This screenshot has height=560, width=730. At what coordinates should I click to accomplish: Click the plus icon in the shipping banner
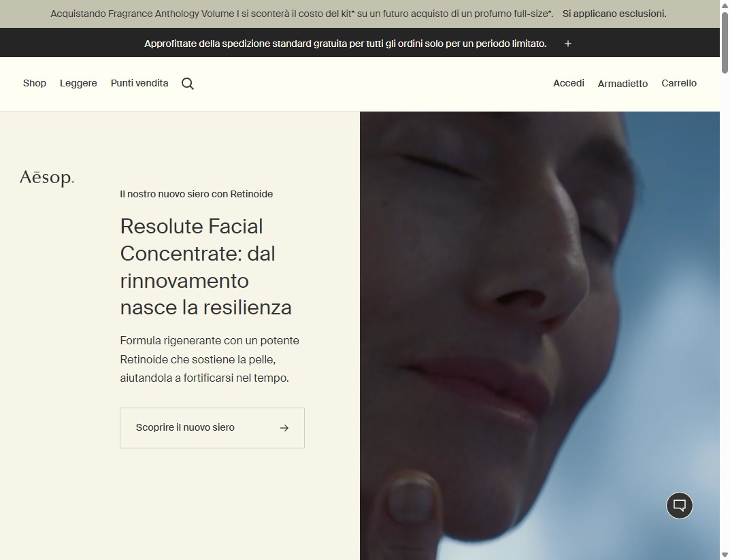pos(567,43)
